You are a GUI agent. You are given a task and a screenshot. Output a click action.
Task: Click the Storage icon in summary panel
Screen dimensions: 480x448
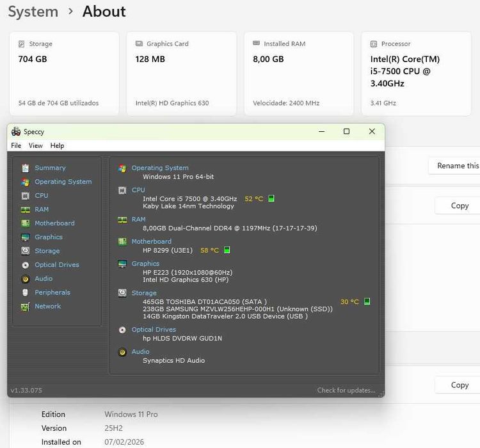click(122, 293)
